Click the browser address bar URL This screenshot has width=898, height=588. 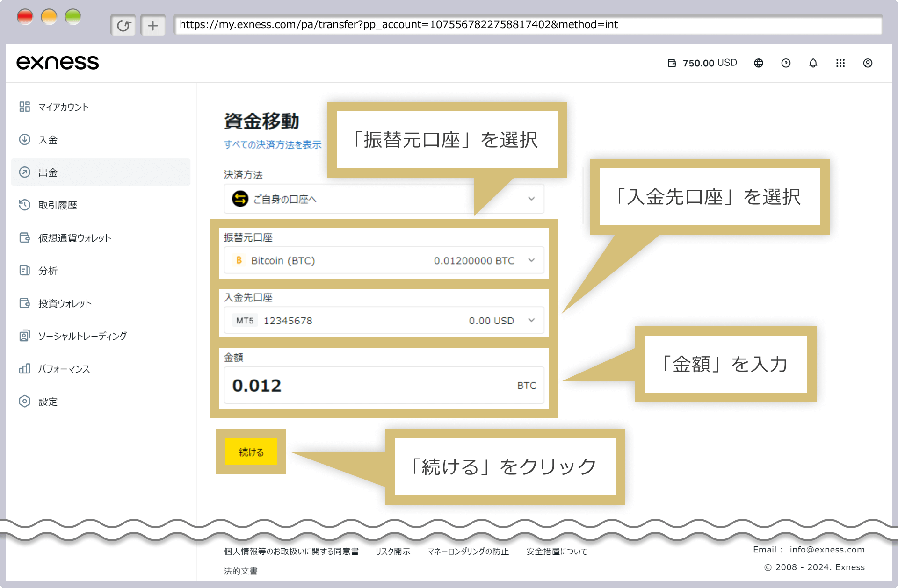[528, 25]
